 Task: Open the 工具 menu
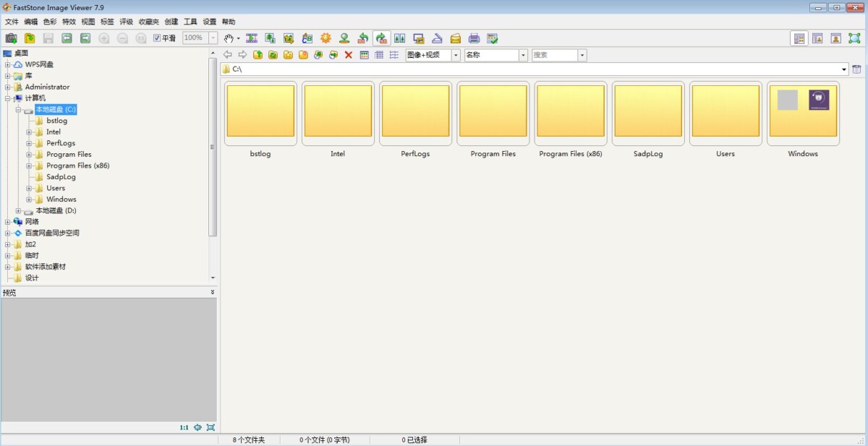pyautogui.click(x=190, y=22)
